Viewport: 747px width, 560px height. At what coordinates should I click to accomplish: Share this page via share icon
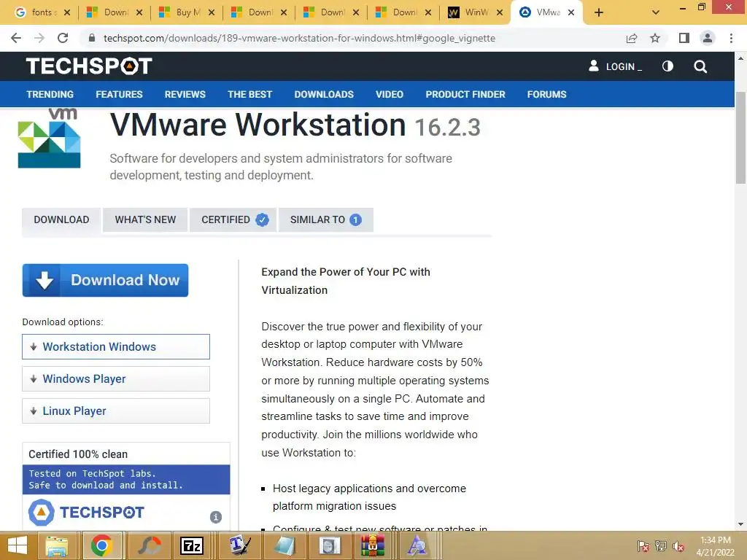tap(632, 38)
